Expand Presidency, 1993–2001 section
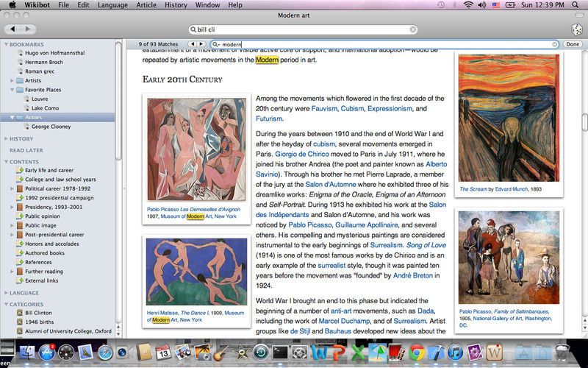 tap(12, 207)
